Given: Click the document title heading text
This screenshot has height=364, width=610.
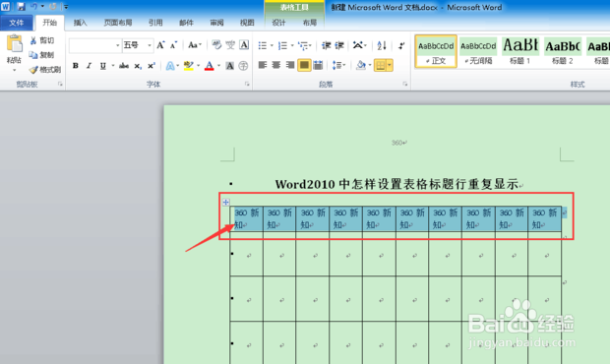Looking at the screenshot, I should [x=396, y=184].
